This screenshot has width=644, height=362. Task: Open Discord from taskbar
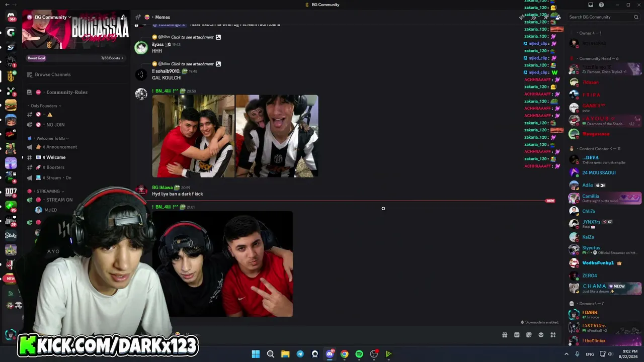pyautogui.click(x=330, y=354)
